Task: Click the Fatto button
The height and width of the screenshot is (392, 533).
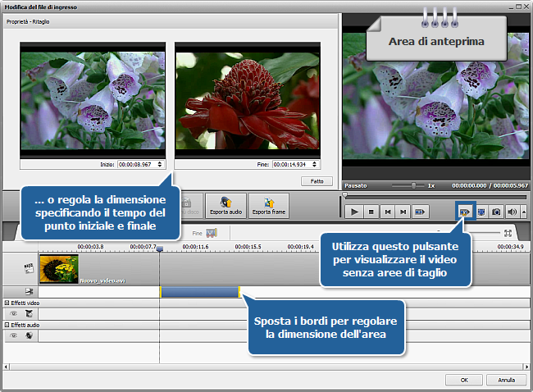Action: pyautogui.click(x=317, y=180)
